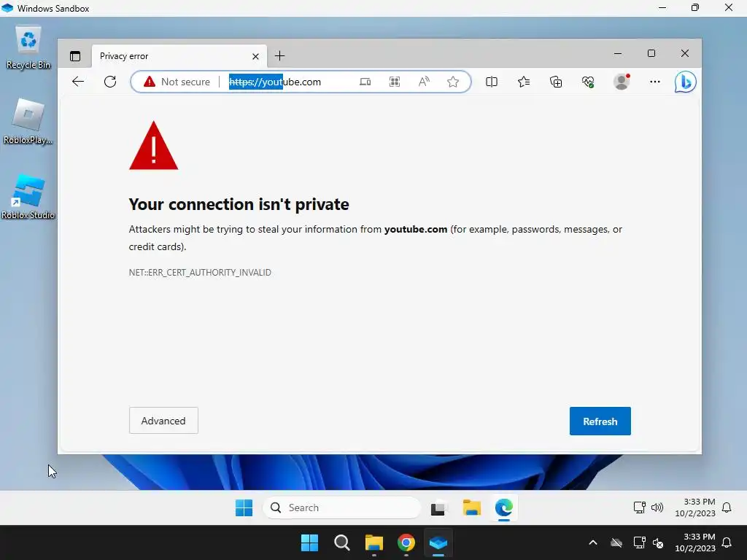Click the sandbox taskbar network icon
This screenshot has width=747, height=560.
click(x=639, y=507)
